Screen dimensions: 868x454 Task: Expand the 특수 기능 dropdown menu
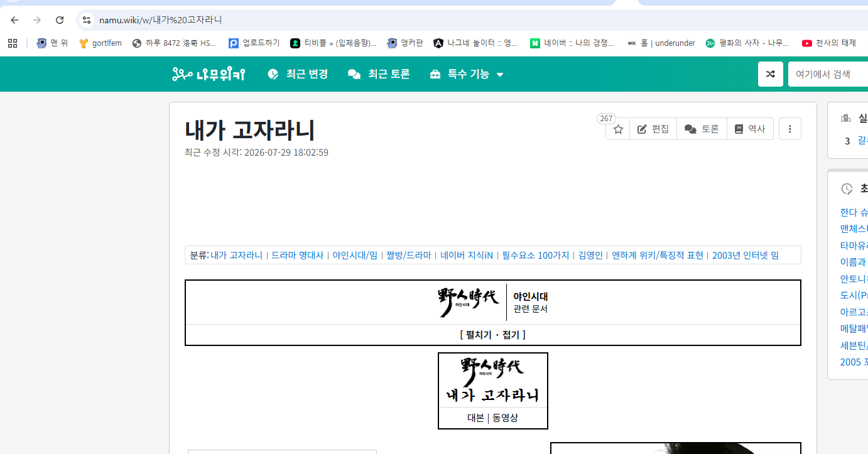tap(467, 74)
